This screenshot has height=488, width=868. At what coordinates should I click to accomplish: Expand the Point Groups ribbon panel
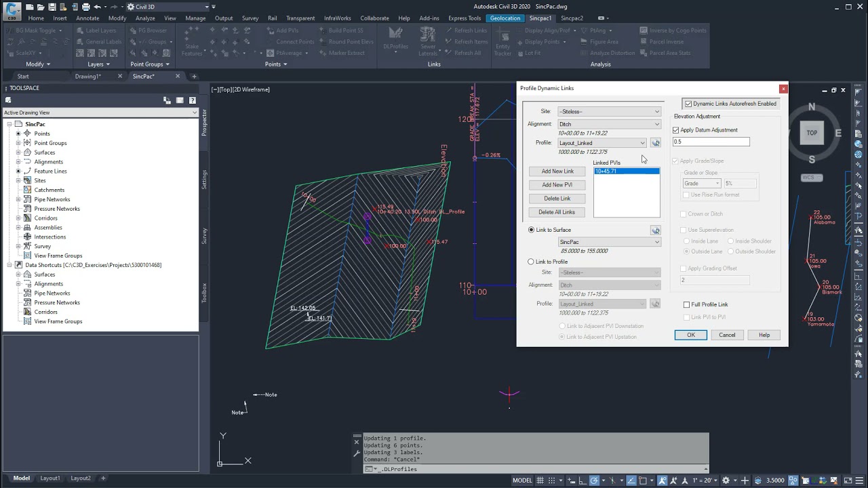pos(150,64)
